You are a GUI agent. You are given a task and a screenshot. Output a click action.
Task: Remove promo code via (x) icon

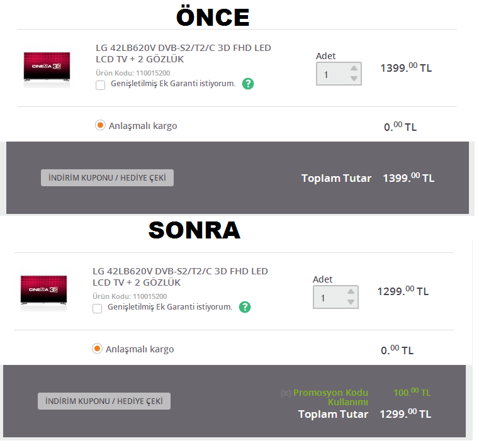(x=286, y=393)
